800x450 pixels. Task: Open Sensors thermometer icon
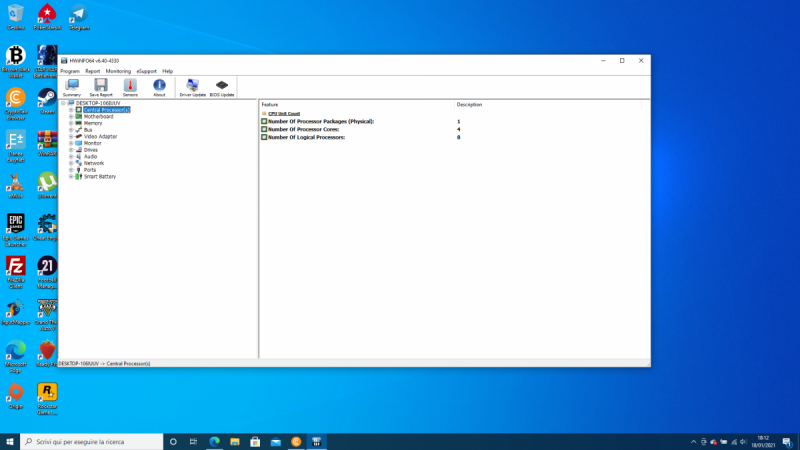[130, 86]
